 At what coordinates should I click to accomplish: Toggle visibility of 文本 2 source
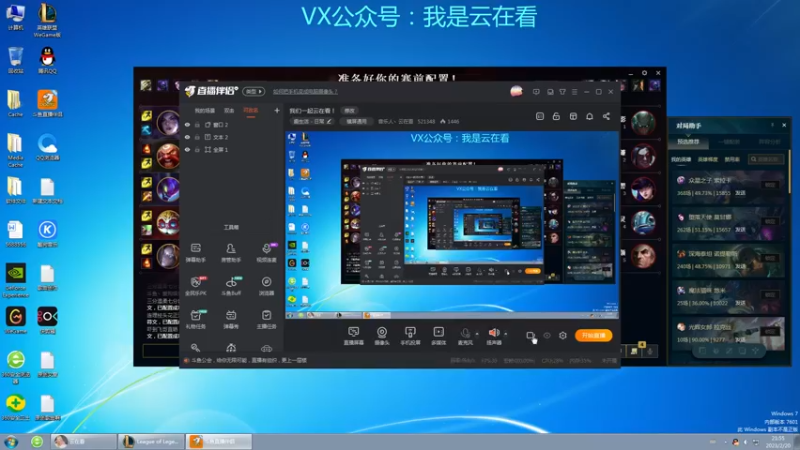[187, 137]
